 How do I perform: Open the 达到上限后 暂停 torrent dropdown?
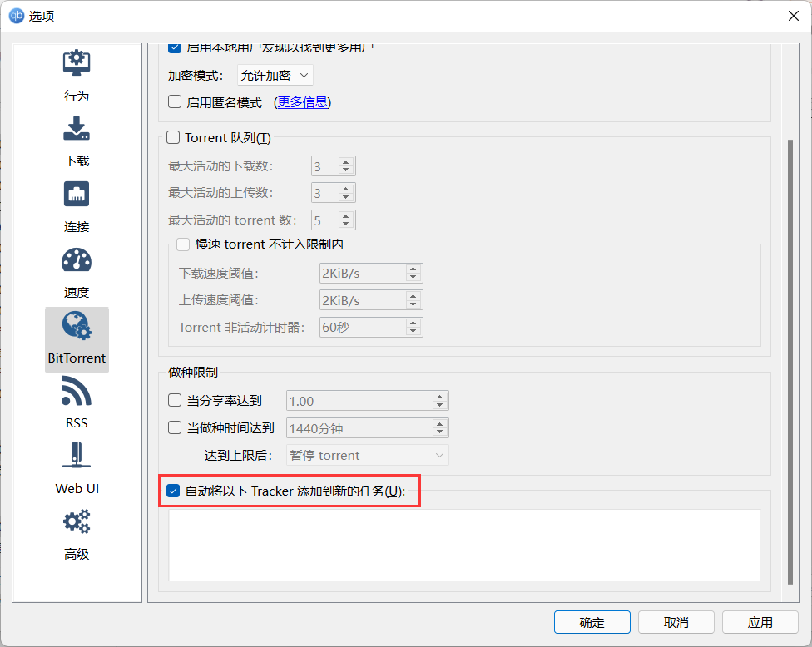(367, 455)
